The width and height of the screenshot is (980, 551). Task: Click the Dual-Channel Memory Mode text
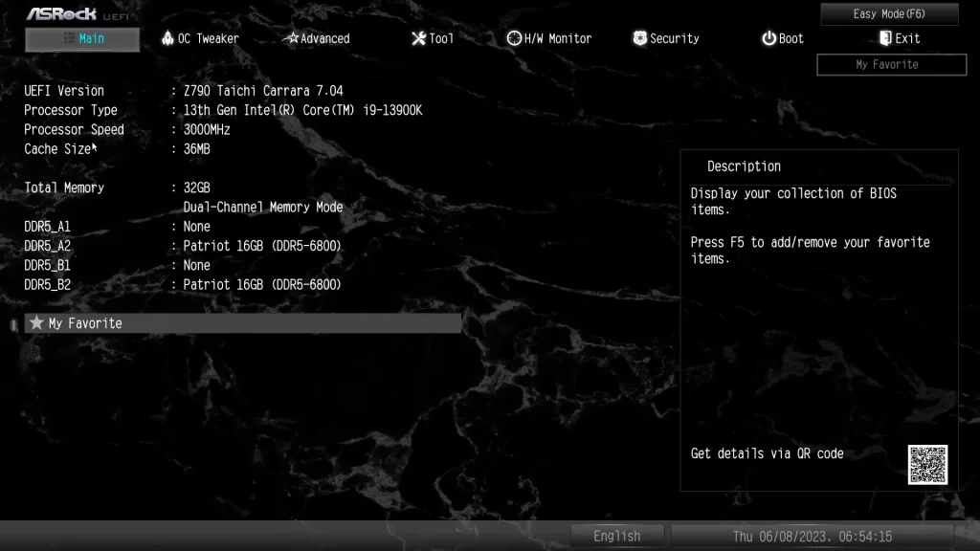coord(263,208)
